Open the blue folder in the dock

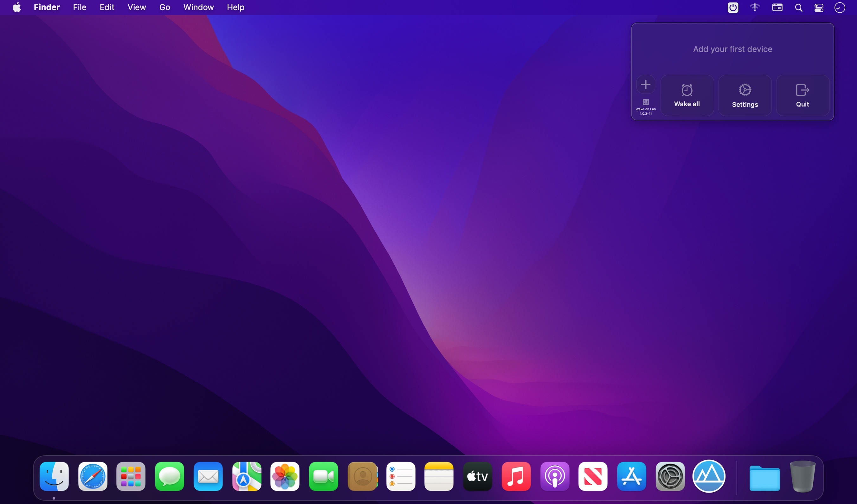(x=764, y=477)
